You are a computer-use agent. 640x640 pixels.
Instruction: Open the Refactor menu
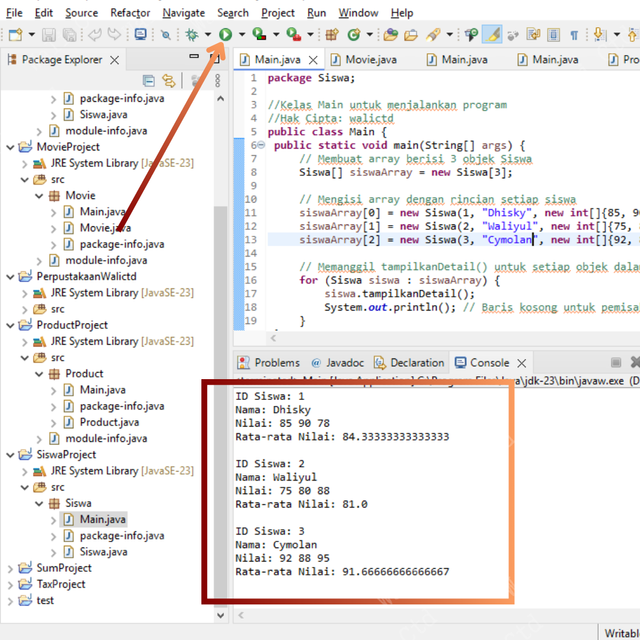click(130, 13)
